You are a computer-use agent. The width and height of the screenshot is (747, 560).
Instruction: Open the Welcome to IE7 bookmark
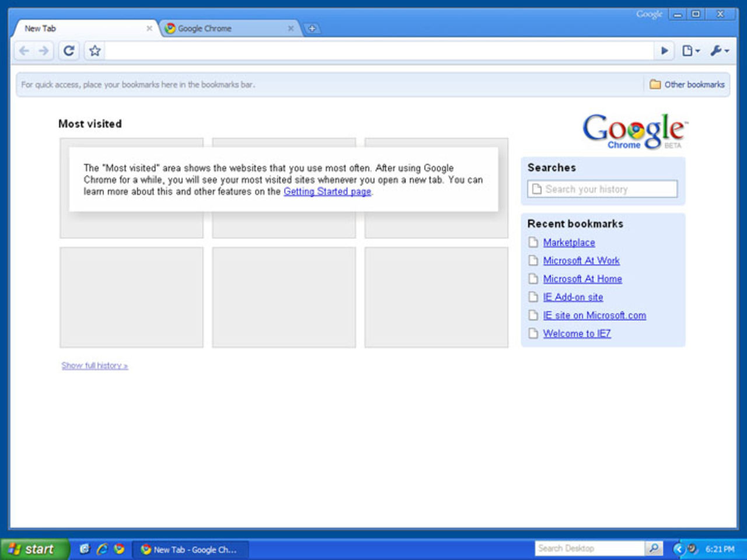tap(577, 333)
